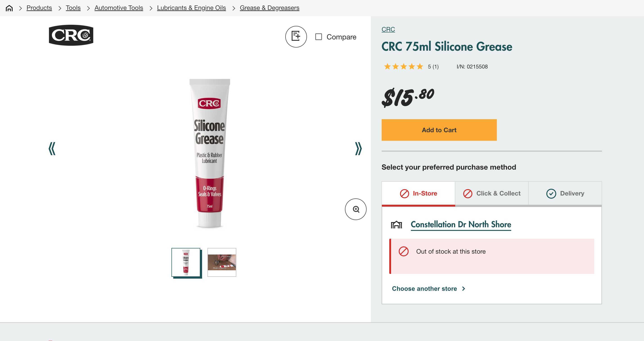644x341 pixels.
Task: Enable the Compare checkbox
Action: (318, 37)
